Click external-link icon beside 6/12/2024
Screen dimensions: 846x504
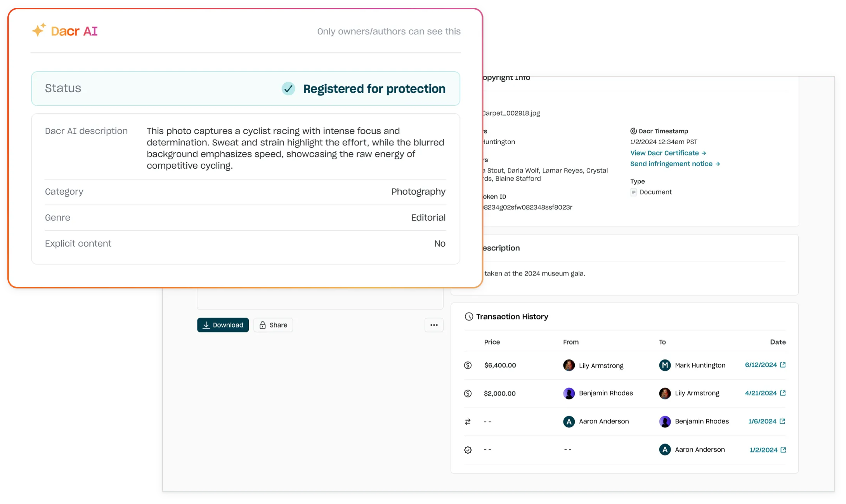[783, 365]
